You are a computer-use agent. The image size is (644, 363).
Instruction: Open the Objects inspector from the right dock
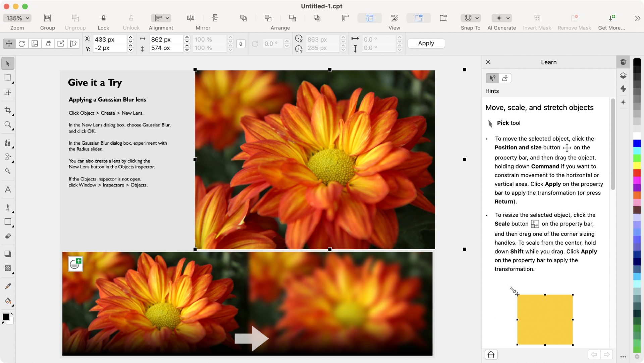pos(623,76)
